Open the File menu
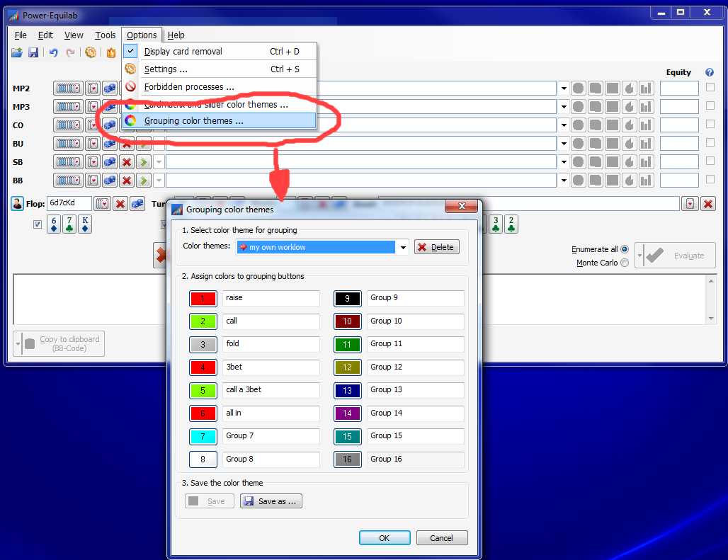Screen dimensions: 728x560 (21, 35)
